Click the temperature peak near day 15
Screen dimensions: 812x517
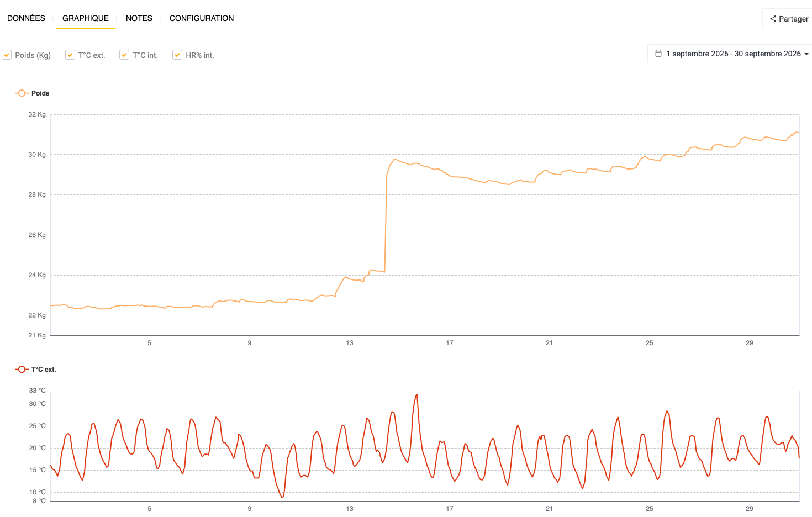pos(416,395)
